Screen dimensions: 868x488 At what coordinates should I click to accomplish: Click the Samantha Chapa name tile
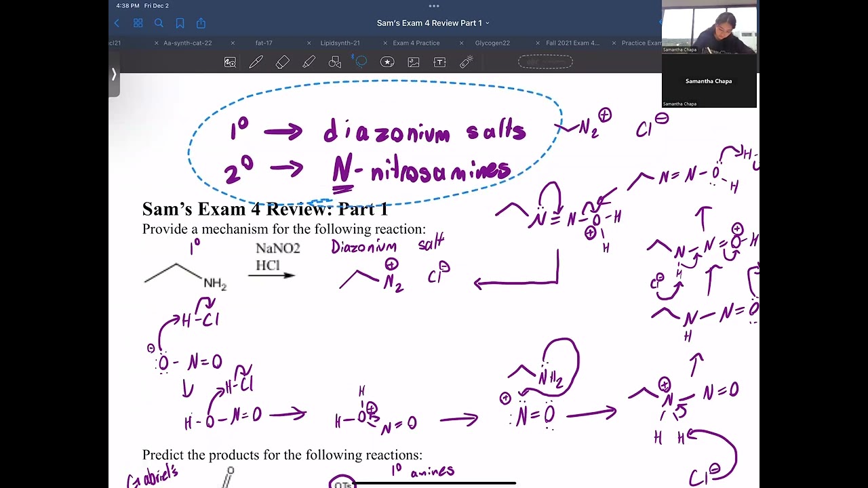click(x=709, y=81)
